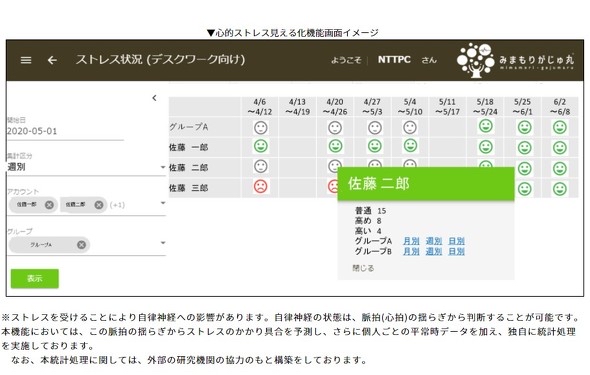Remove the 佐藤二郎 account chip
The image size is (590, 375).
coord(99,205)
